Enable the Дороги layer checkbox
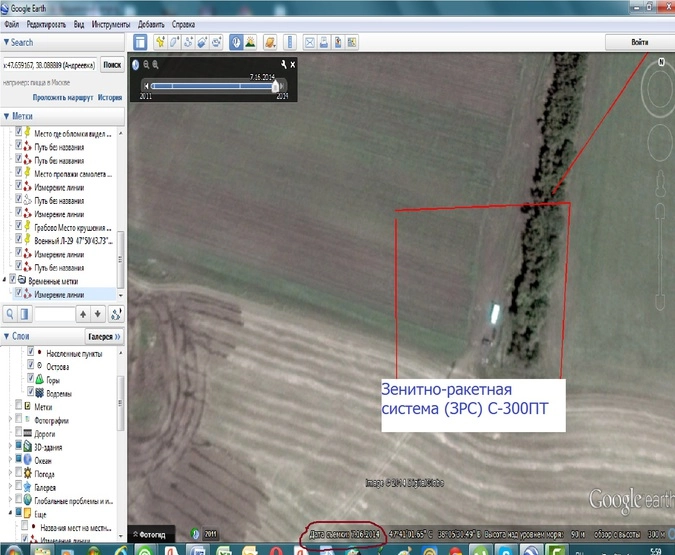 [19, 436]
